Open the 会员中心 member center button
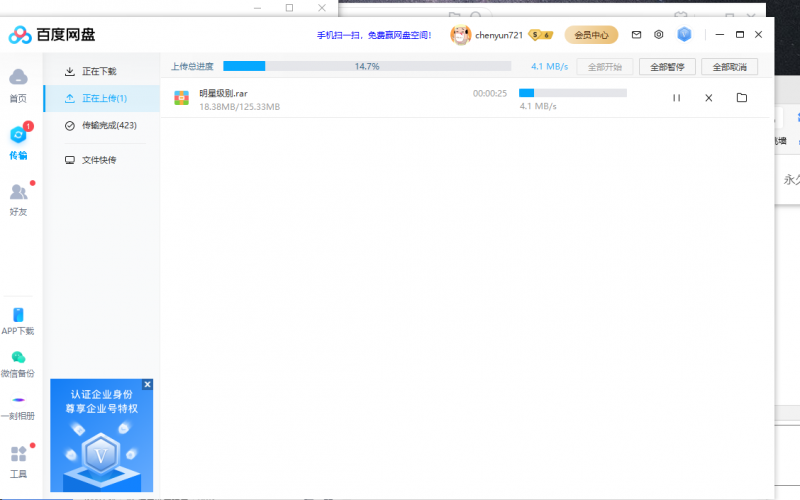800x500 pixels. click(591, 35)
